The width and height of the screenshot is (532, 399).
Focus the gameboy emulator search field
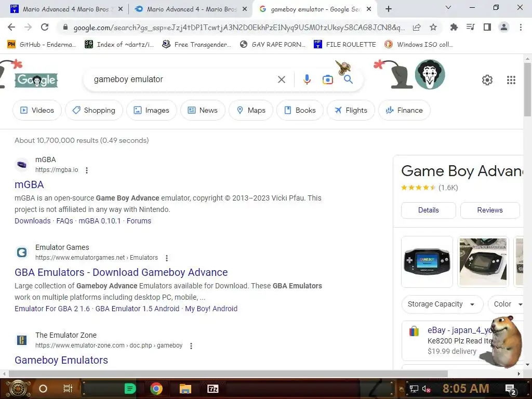183,79
